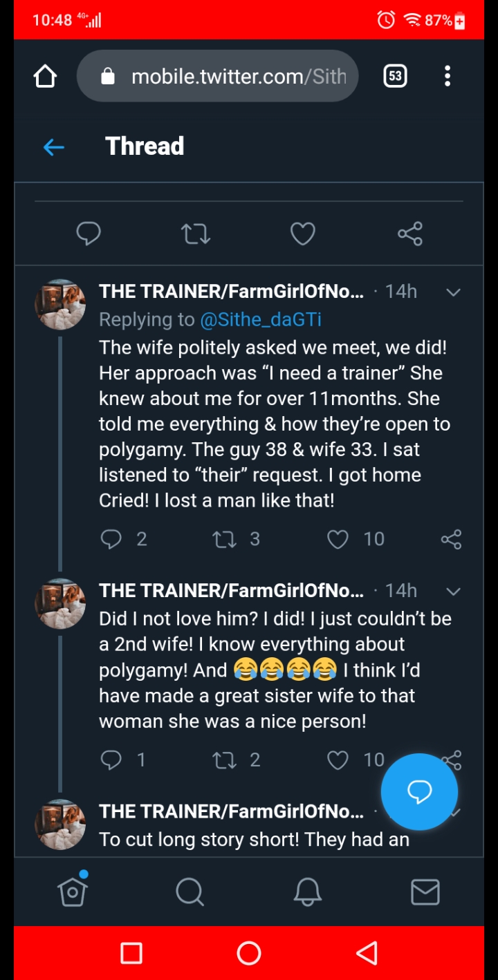Open the Notifications bell tab
The image size is (498, 980).
(308, 892)
